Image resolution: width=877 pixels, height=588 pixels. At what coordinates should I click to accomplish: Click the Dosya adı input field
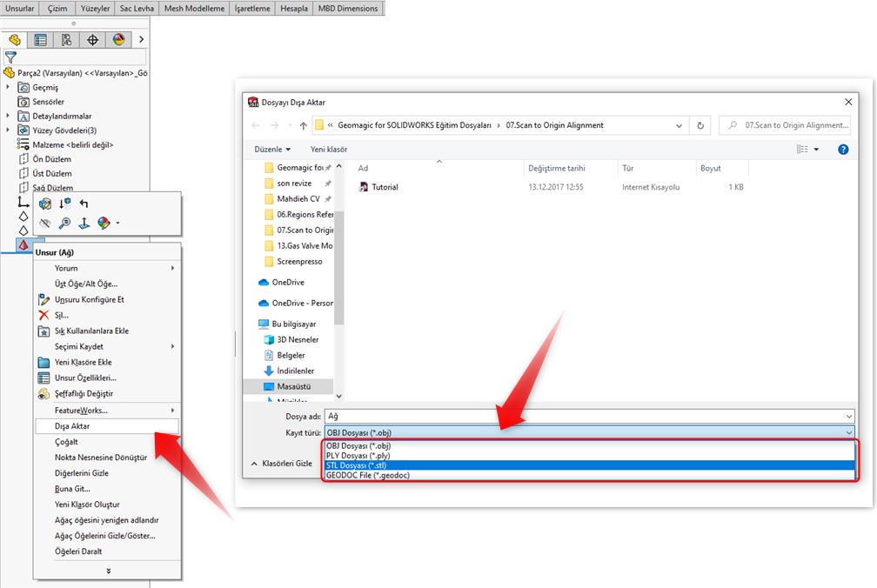coord(590,417)
